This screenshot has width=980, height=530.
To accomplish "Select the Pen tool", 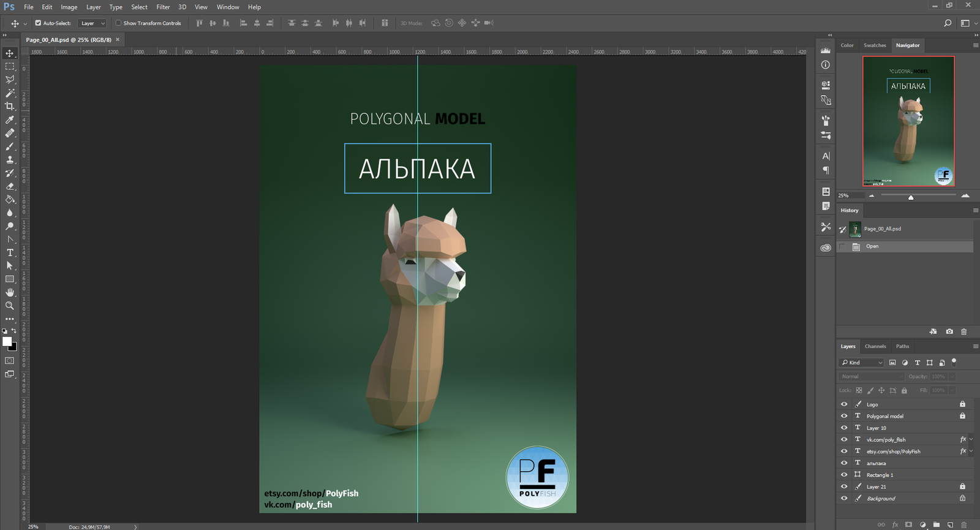I will (x=10, y=240).
